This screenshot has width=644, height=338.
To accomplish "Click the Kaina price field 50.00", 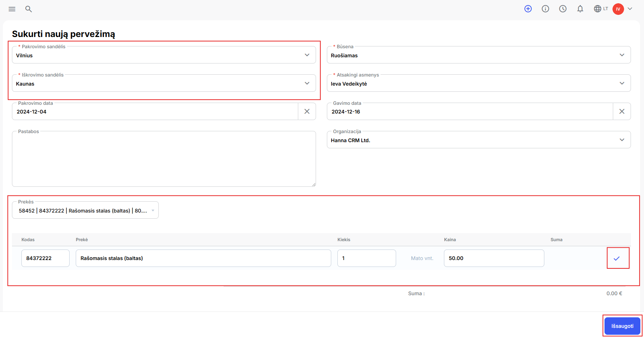I will pyautogui.click(x=494, y=258).
